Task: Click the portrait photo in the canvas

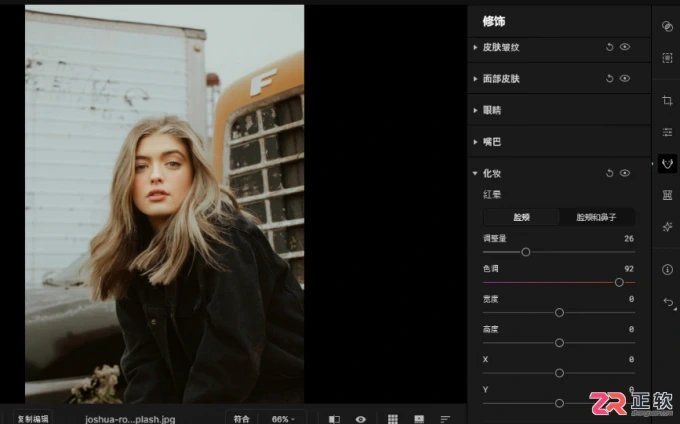Action: 164,204
